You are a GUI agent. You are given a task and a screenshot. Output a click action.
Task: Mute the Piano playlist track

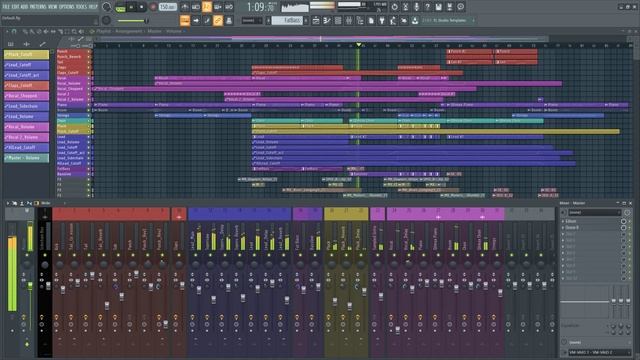coord(89,105)
